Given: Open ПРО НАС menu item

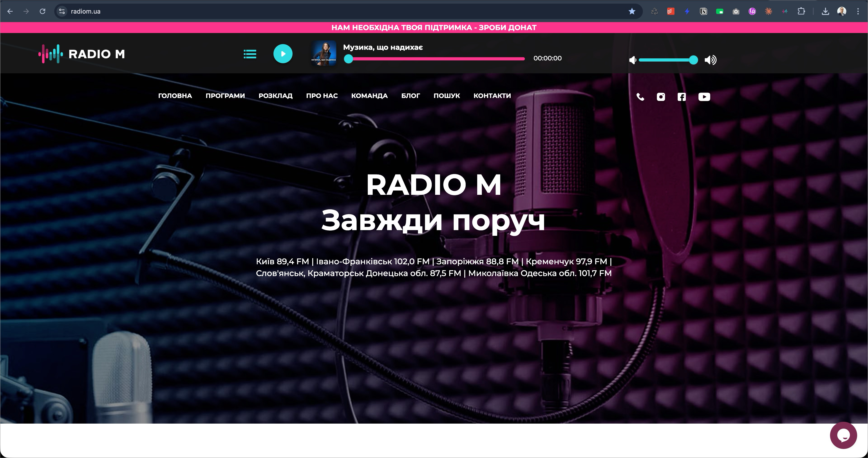Looking at the screenshot, I should pos(322,96).
